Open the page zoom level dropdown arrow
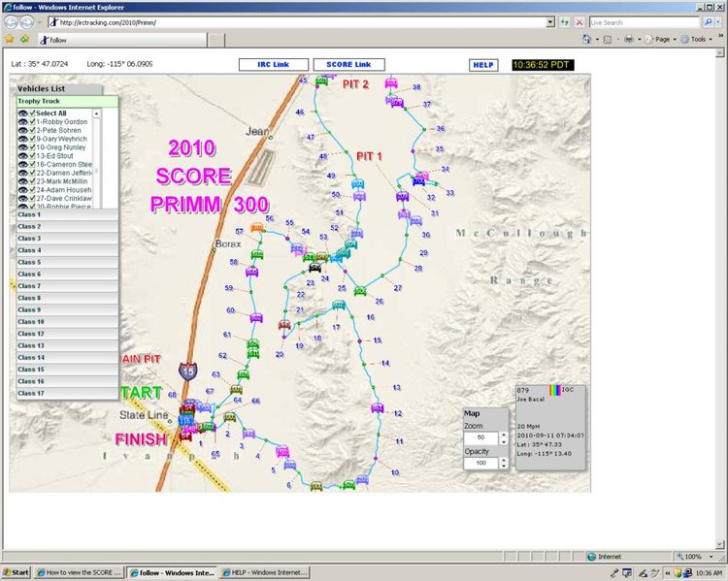 coord(711,557)
